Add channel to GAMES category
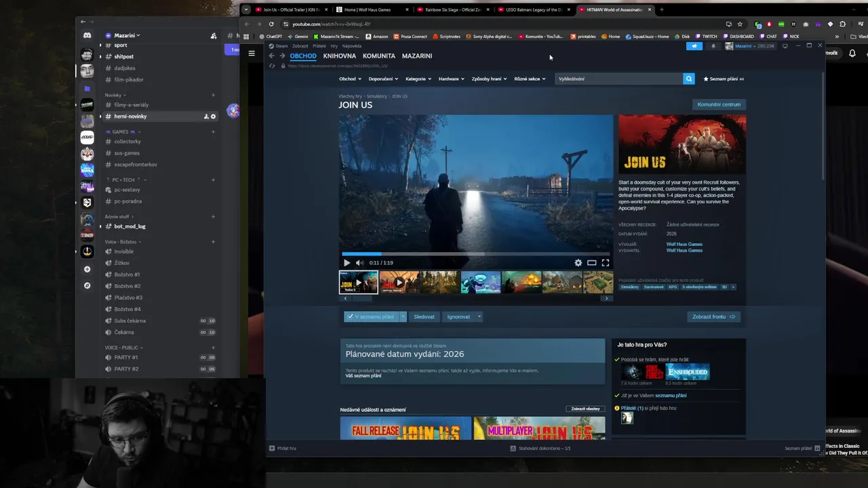The width and height of the screenshot is (868, 488). pyautogui.click(x=213, y=131)
